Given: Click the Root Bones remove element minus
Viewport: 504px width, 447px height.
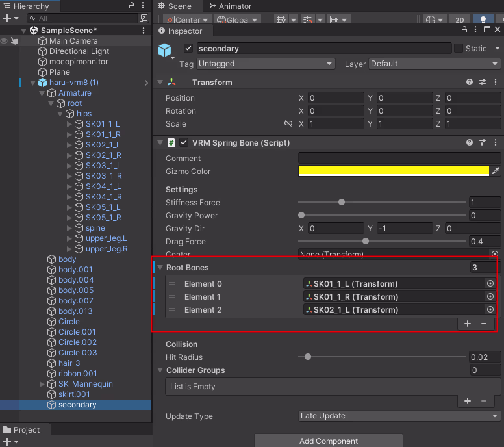Looking at the screenshot, I should coord(484,324).
